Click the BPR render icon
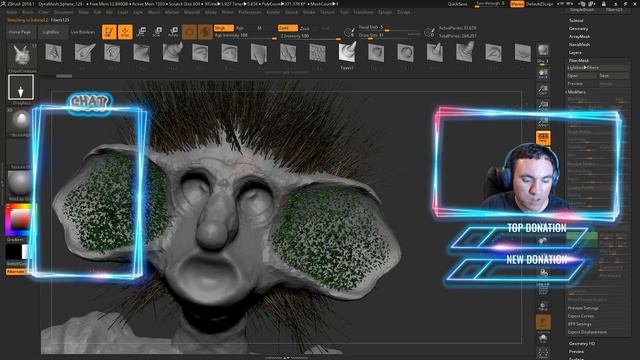Screen dimensions: 640x360 pos(543,51)
